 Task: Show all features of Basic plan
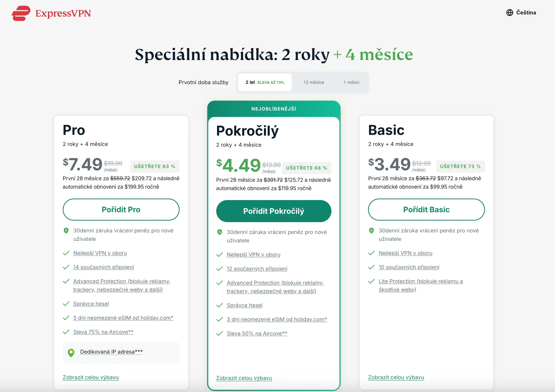(396, 377)
